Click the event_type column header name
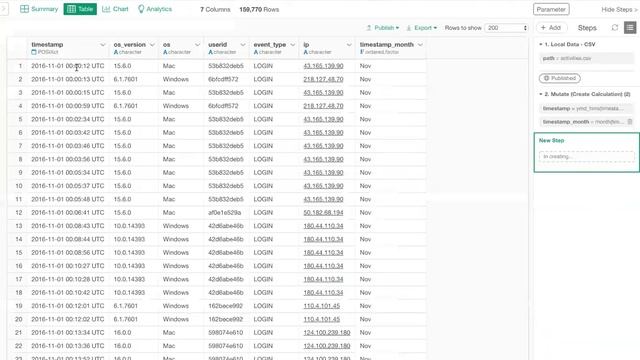The image size is (640, 360). point(270,44)
